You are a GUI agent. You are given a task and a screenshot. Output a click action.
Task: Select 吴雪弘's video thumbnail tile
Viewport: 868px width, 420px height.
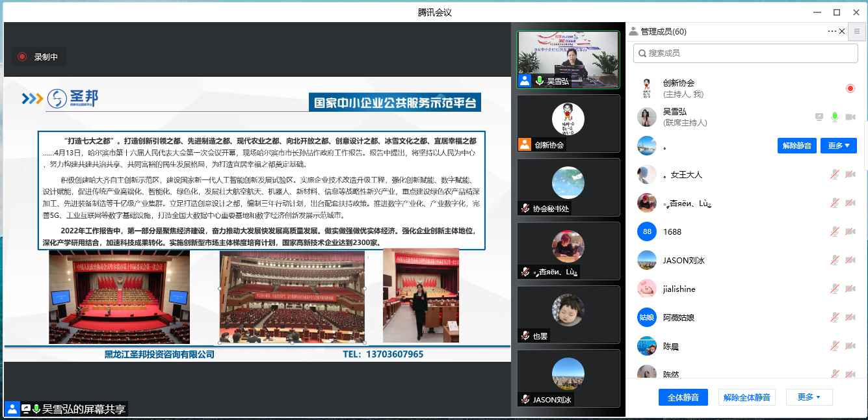pos(568,60)
